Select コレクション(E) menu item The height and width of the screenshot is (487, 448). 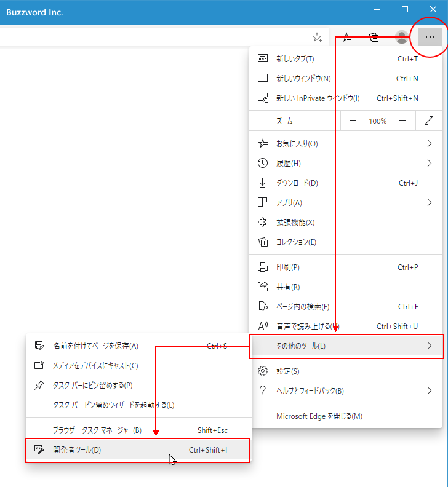click(x=346, y=242)
